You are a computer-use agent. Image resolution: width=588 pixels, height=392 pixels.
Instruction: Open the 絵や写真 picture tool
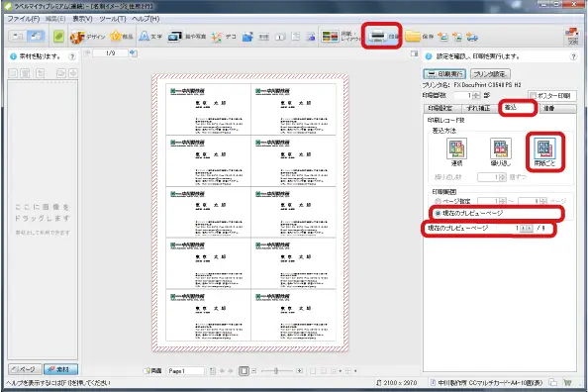coord(186,37)
